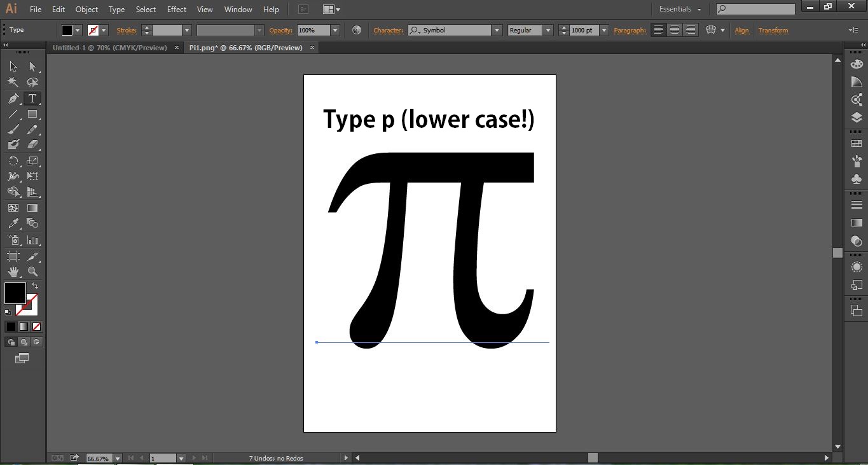Select the Blob Brush tool
The image size is (868, 465).
click(13, 145)
